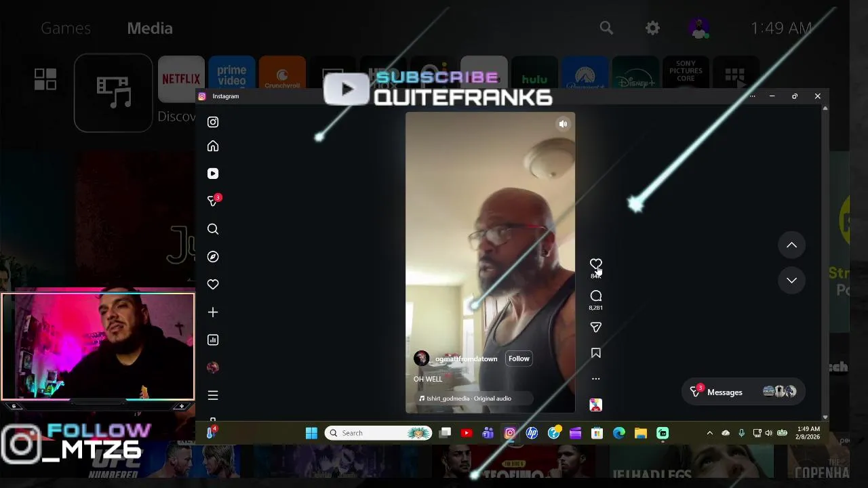
Task: Open the reel's audio thumbnail
Action: (x=595, y=405)
